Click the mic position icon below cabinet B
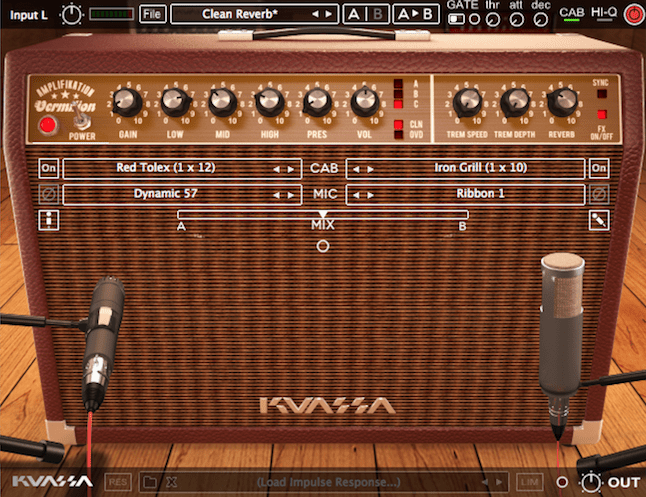646x497 pixels. pos(598,221)
